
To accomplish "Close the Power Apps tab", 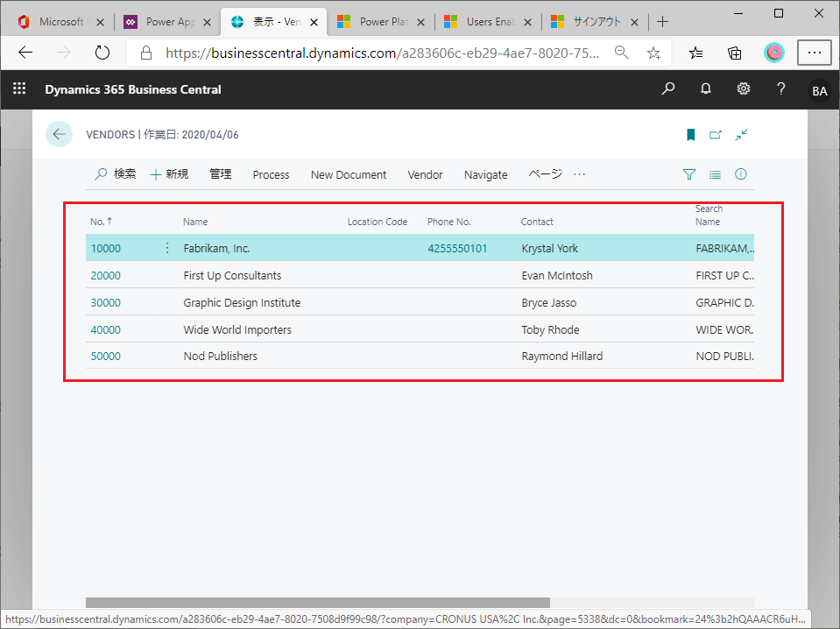I will [208, 22].
